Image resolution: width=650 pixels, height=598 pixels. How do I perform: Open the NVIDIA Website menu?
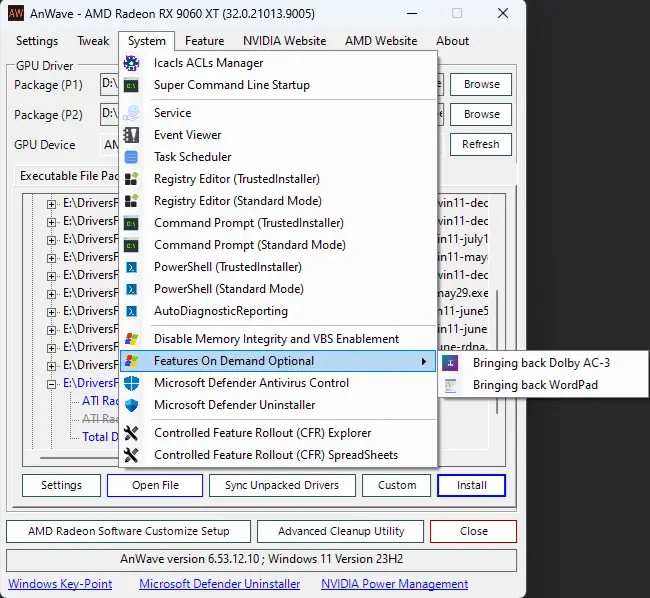click(x=284, y=41)
